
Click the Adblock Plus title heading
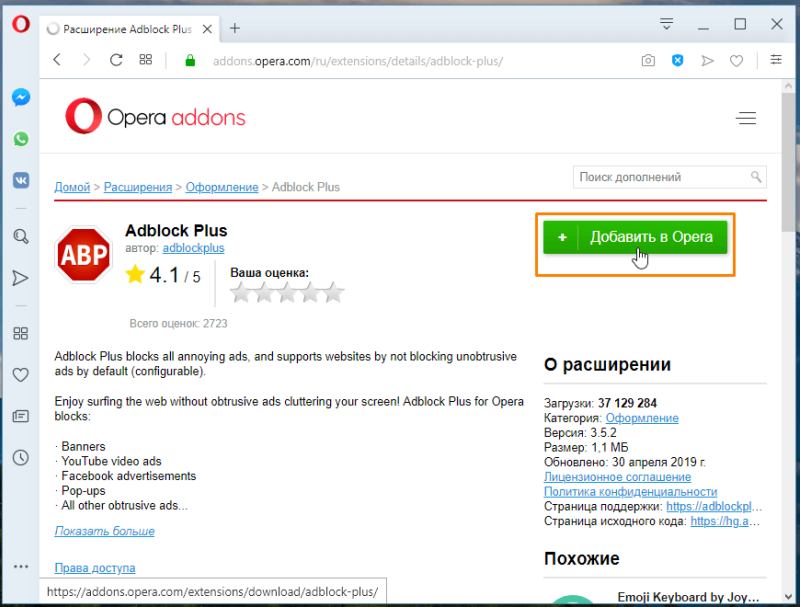[x=176, y=231]
